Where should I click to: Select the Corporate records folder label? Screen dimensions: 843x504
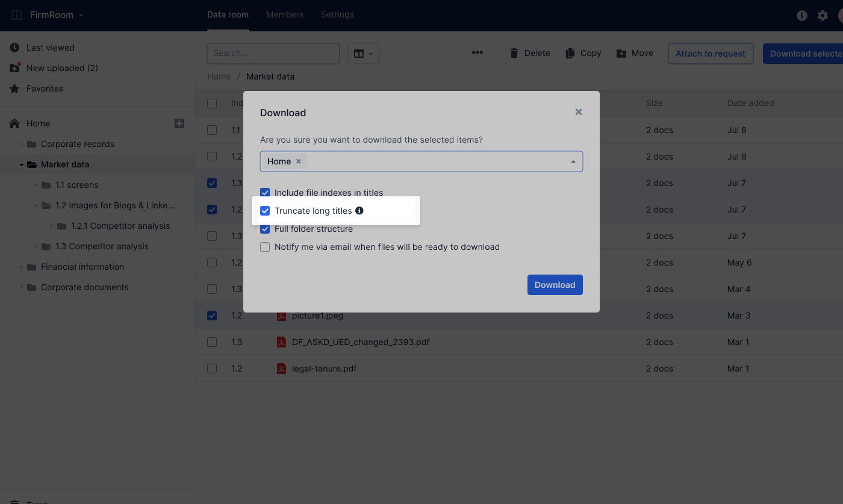click(78, 144)
